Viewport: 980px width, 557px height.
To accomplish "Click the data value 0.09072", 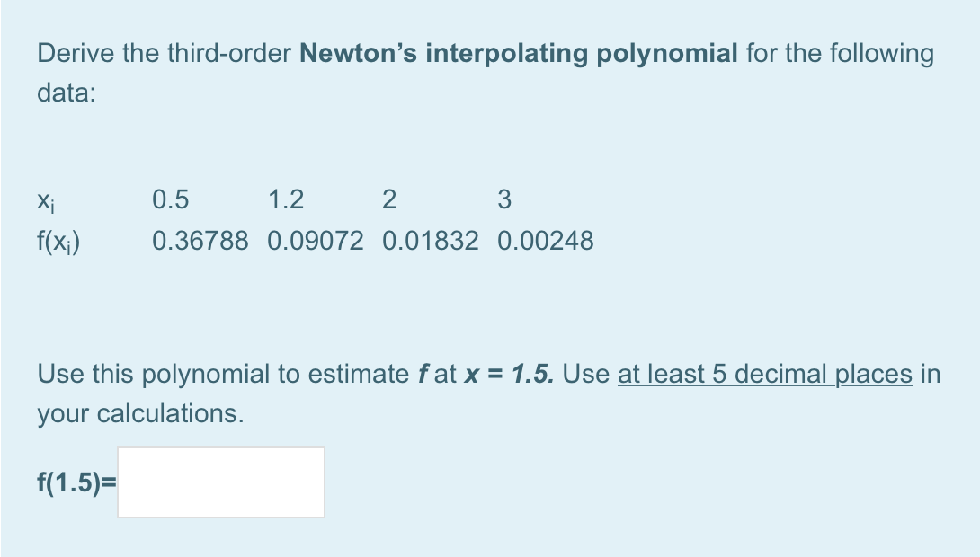I will pyautogui.click(x=316, y=241).
